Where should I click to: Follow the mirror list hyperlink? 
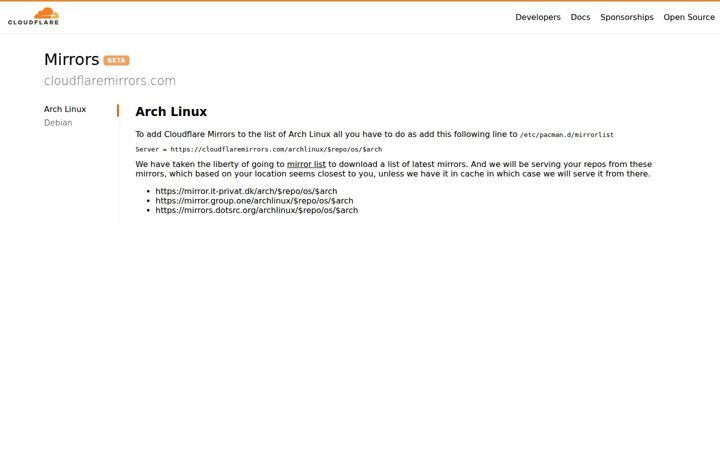(x=306, y=164)
